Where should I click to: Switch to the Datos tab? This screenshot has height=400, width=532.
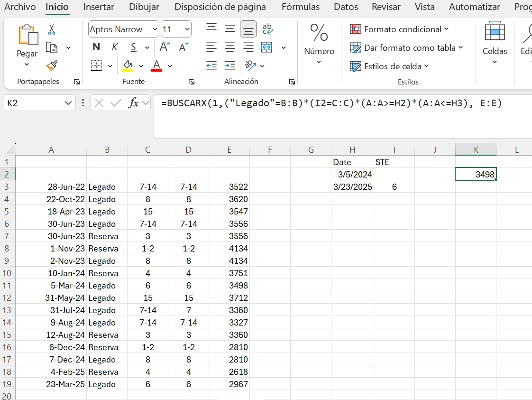click(346, 7)
